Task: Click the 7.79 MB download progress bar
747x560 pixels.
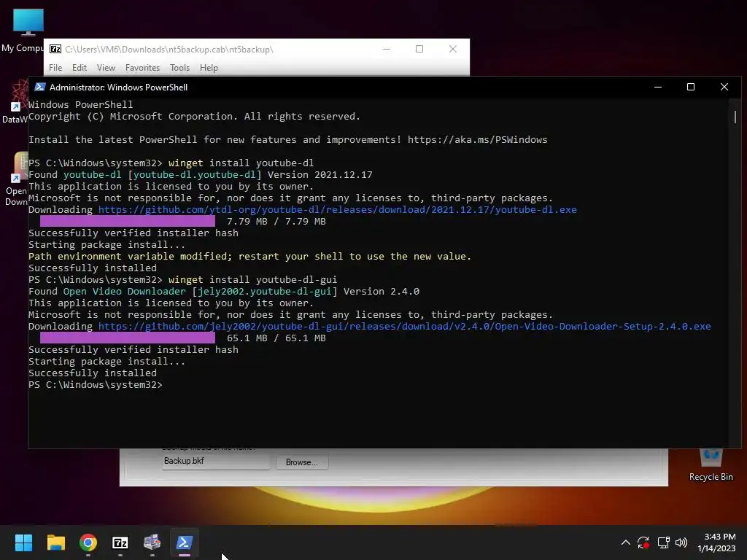Action: click(127, 221)
